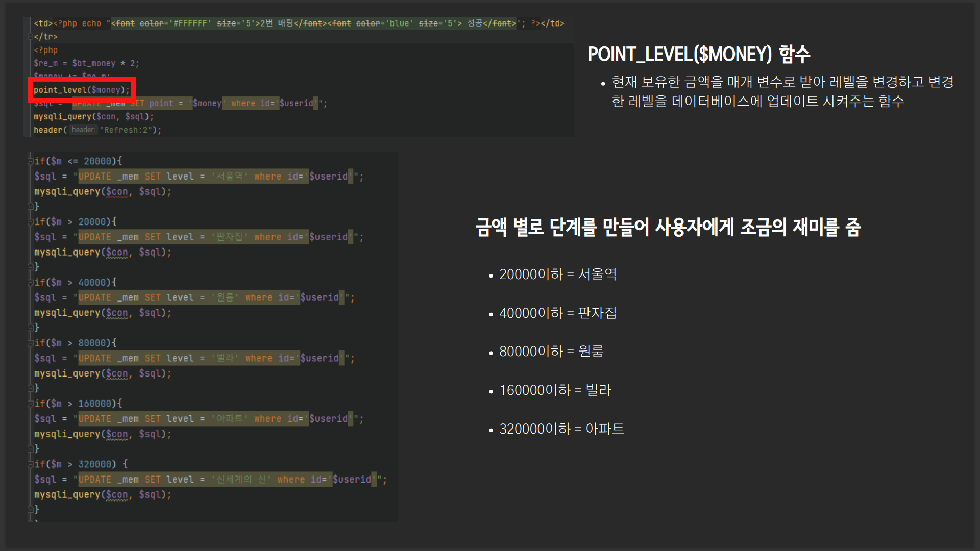Screen dimensions: 980x551
Task: Click the 'if($m > 320000) {' condition line
Action: tap(81, 464)
